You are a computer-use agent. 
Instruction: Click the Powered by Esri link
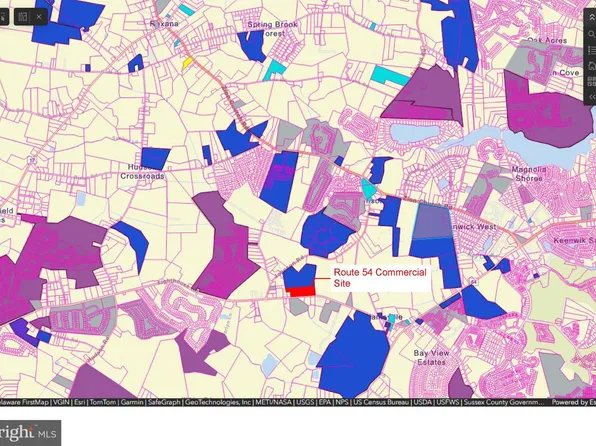[x=573, y=402]
